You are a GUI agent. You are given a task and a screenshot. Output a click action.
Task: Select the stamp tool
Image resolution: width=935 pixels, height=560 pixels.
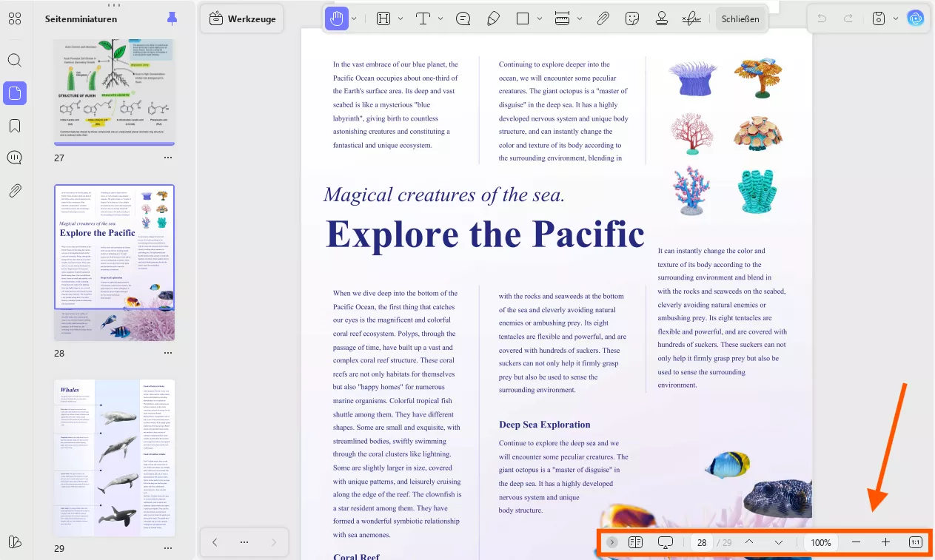(662, 18)
